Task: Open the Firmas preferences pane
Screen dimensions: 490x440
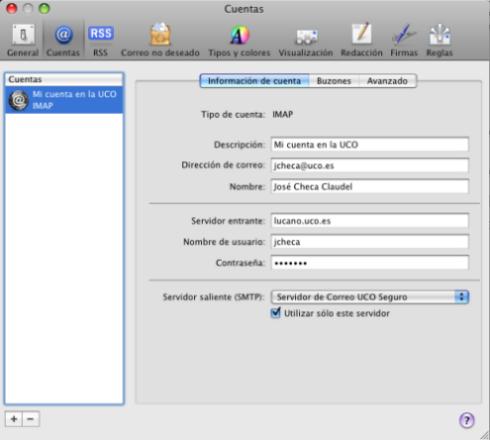Action: (x=404, y=40)
